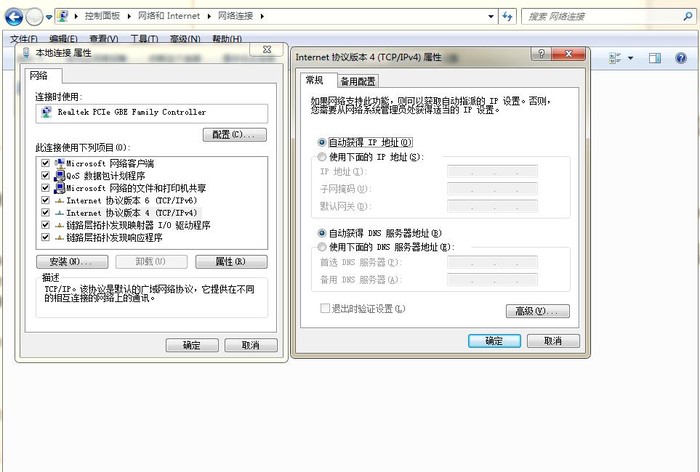Uncheck Internet 协议版本 6 (TCP/IPv6) checkbox
Image resolution: width=700 pixels, height=472 pixels.
[46, 200]
